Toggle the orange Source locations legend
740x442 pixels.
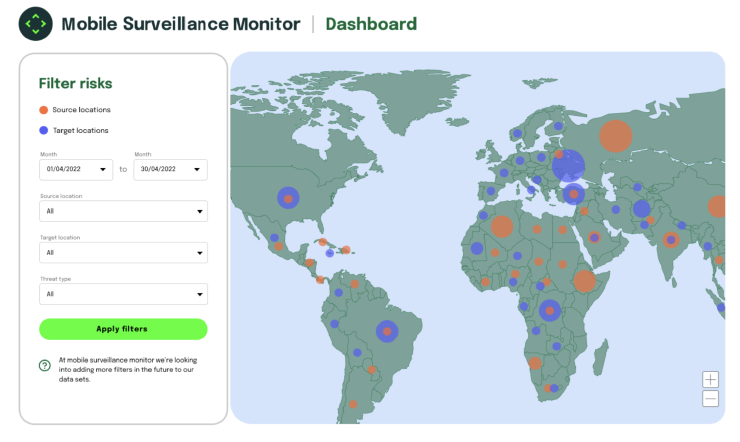pyautogui.click(x=43, y=110)
